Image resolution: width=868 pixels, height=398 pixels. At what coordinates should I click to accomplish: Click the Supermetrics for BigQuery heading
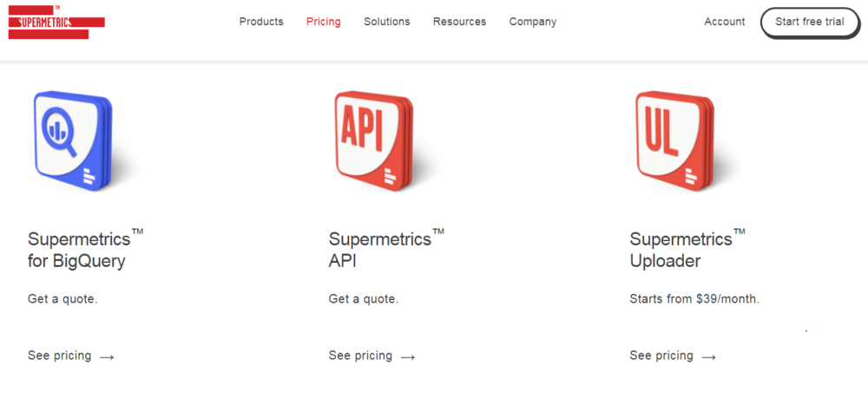pos(85,249)
